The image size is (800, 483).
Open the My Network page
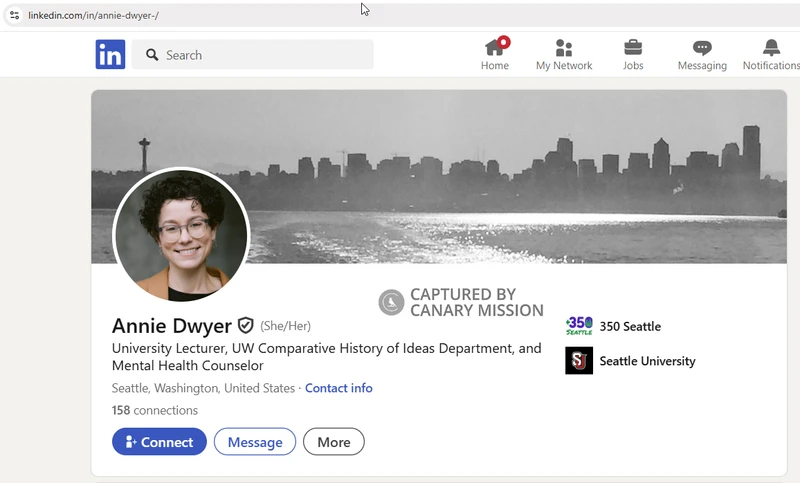click(x=564, y=55)
